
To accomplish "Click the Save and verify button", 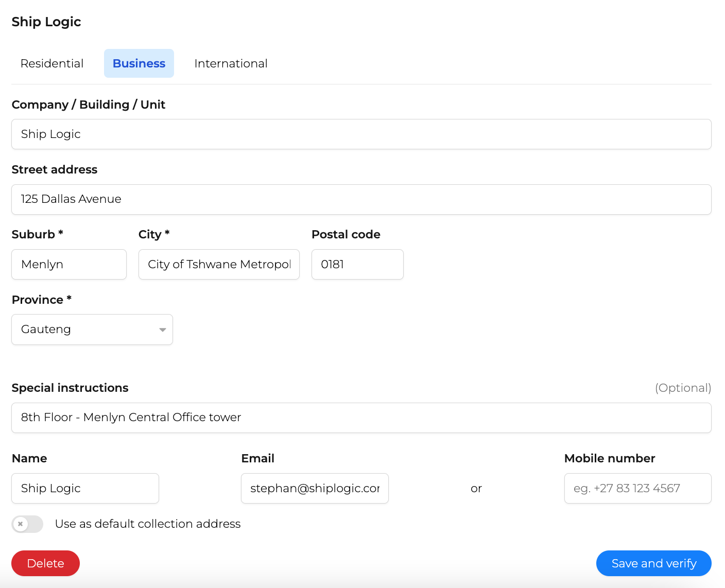I will [653, 563].
